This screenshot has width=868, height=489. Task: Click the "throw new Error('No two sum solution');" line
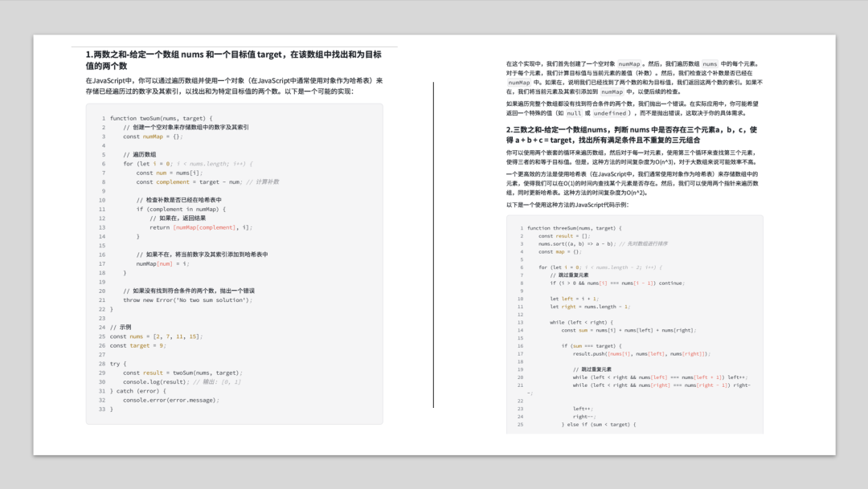[187, 300]
